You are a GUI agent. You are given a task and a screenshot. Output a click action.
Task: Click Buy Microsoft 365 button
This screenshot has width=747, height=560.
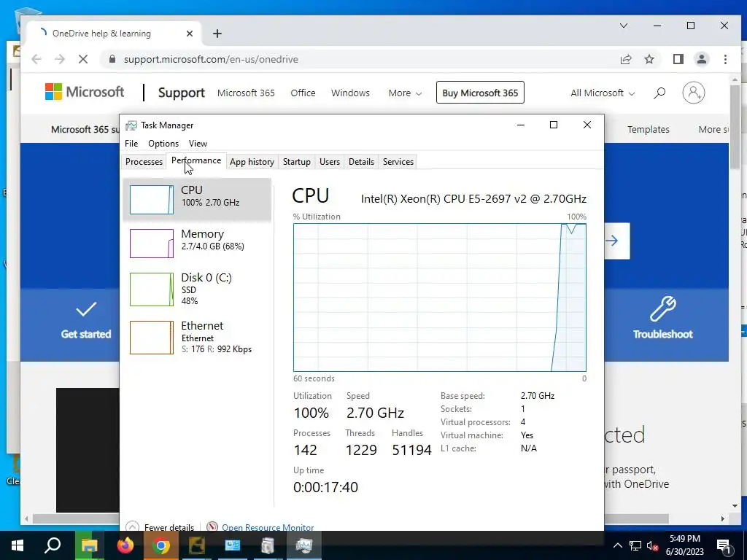pyautogui.click(x=480, y=93)
